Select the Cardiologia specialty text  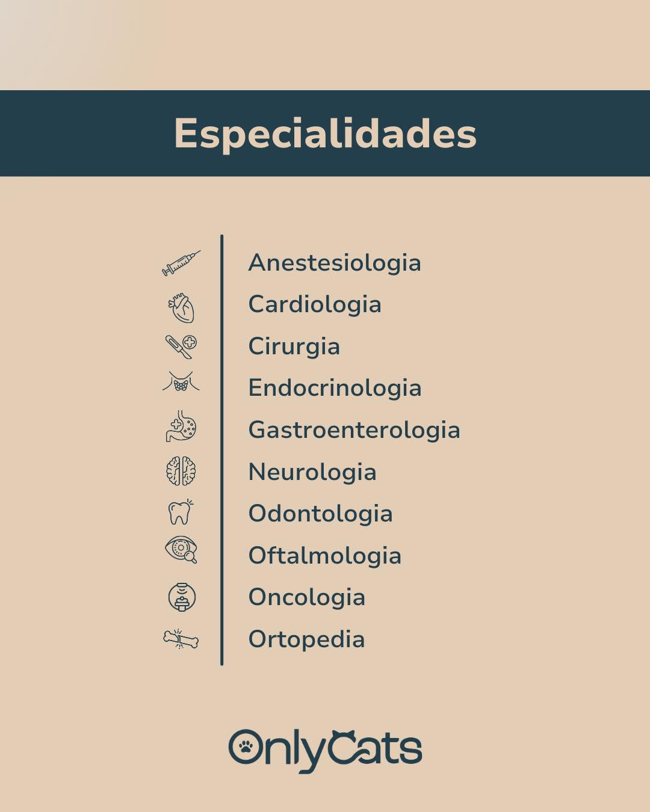point(315,304)
